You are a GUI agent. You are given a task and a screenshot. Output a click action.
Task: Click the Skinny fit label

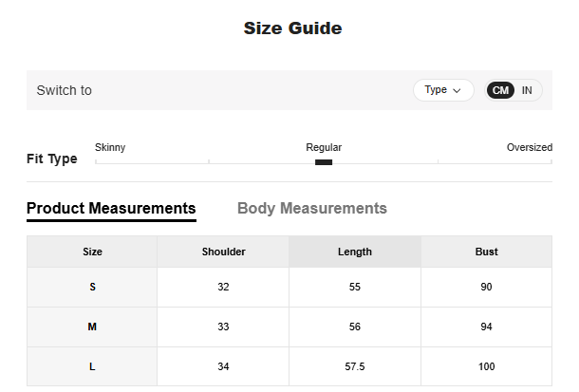point(110,148)
